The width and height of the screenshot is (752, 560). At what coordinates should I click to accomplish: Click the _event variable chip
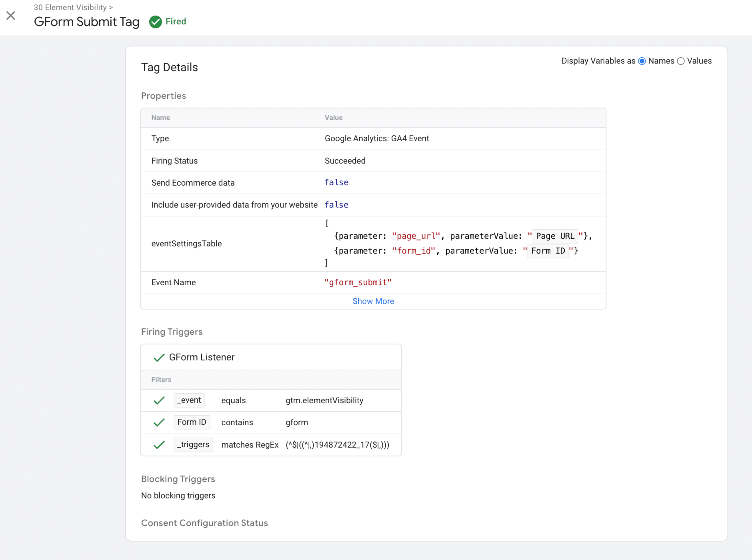pyautogui.click(x=189, y=400)
